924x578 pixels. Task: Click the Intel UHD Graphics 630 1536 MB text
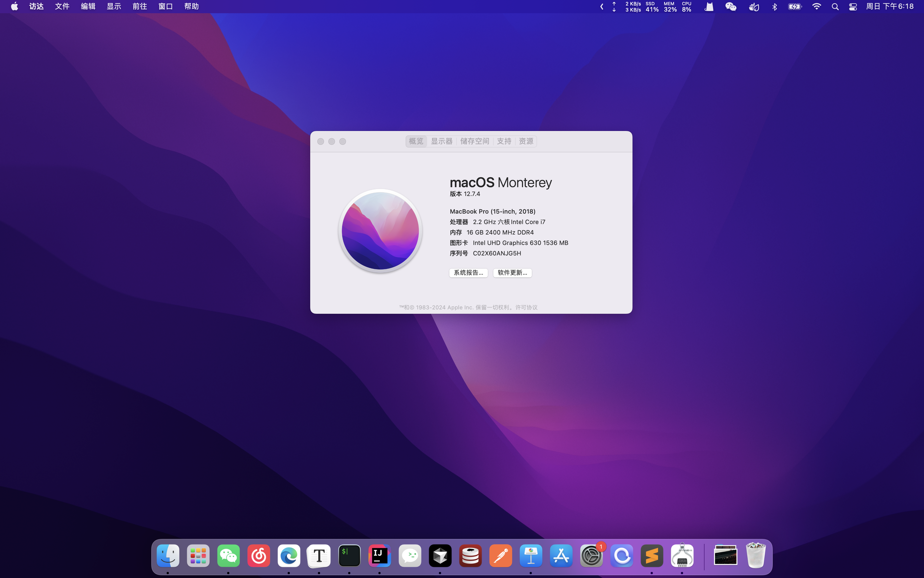520,243
